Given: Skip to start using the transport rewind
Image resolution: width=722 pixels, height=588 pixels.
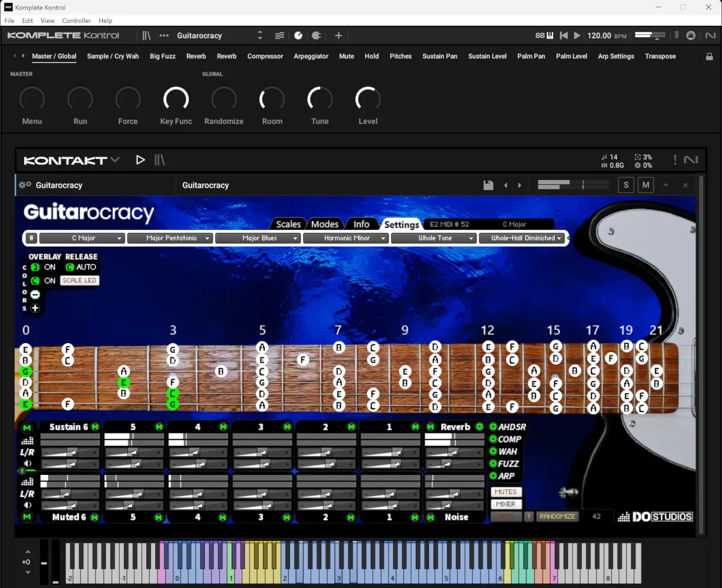Looking at the screenshot, I should (564, 36).
